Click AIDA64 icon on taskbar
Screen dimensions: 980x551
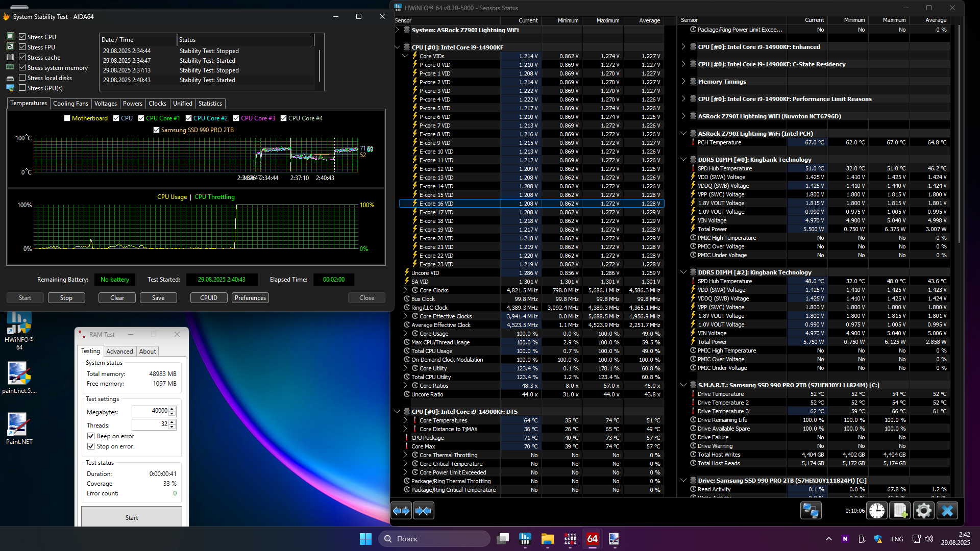tap(593, 539)
